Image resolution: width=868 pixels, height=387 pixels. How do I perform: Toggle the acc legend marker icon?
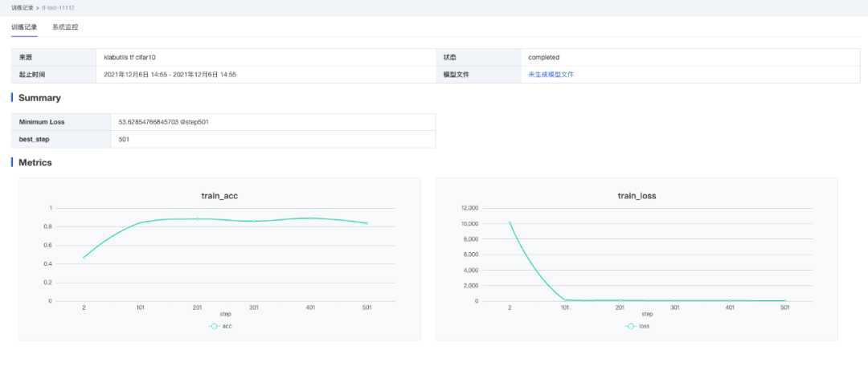(214, 326)
